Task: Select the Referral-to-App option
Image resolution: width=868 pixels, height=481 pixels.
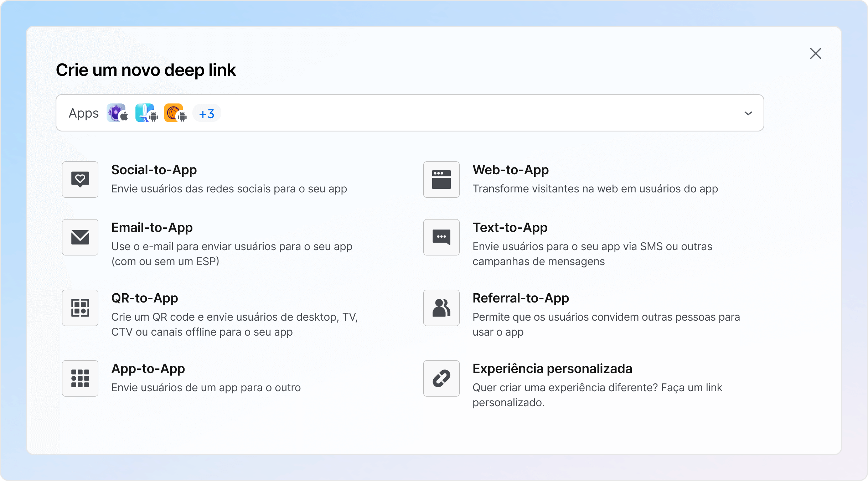Action: [x=521, y=298]
